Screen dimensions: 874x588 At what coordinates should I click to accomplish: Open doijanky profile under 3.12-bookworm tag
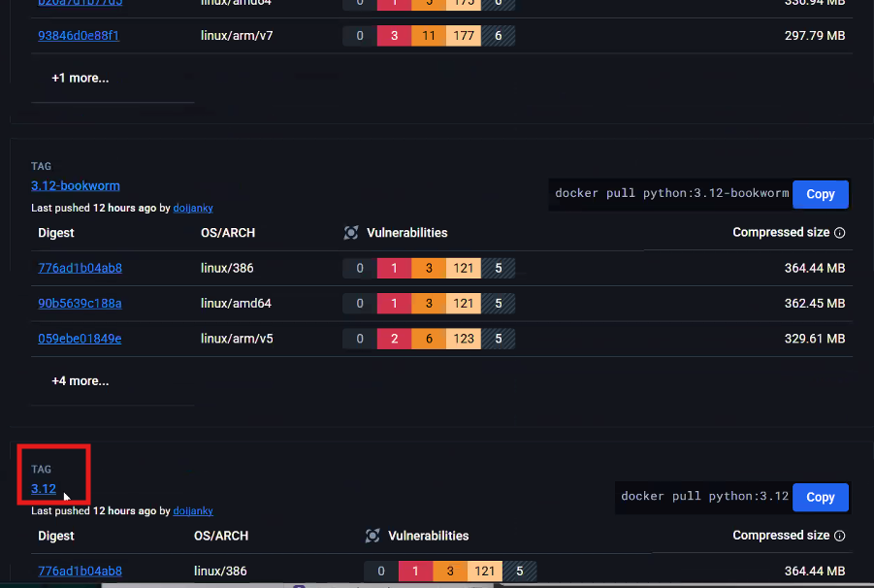click(193, 208)
